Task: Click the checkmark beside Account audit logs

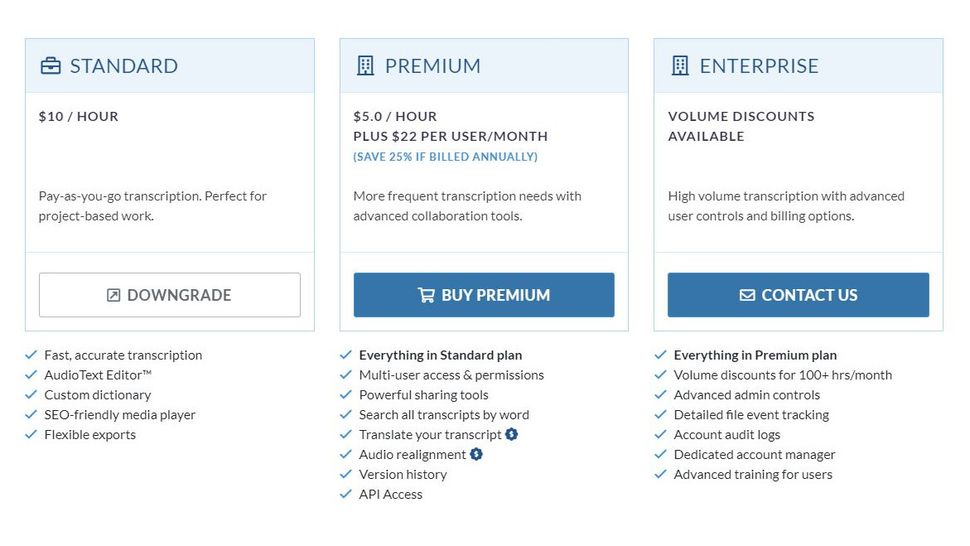Action: pos(661,434)
